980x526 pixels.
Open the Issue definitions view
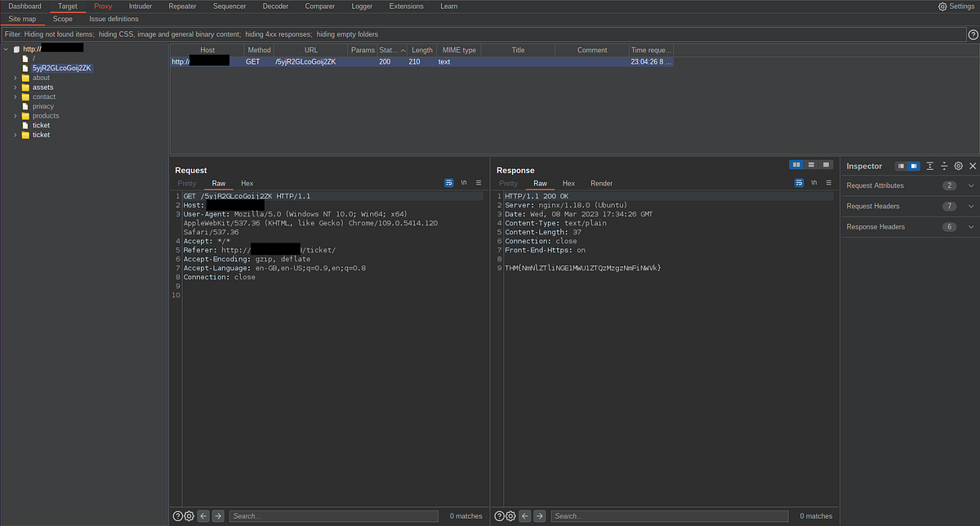[114, 18]
